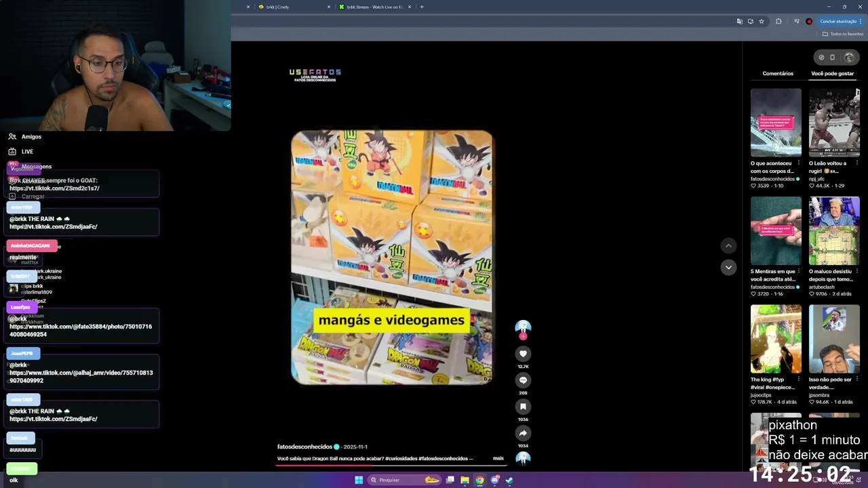This screenshot has width=868, height=488.
Task: Open the UFC 'O Leão voltou' thumbnail
Action: 834,123
